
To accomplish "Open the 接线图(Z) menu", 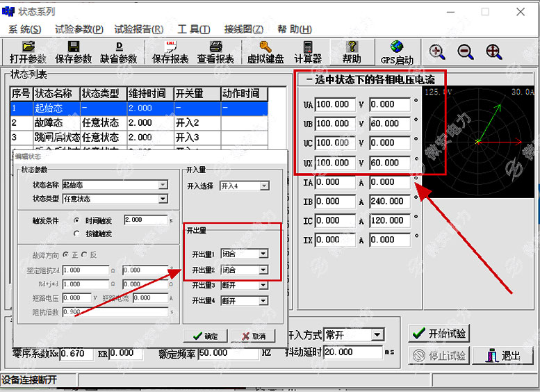I will (243, 29).
